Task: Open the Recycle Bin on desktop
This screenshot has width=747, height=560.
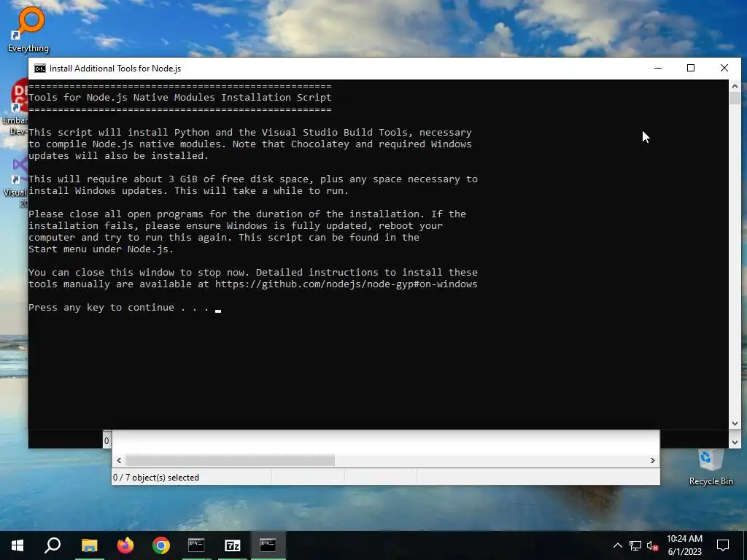Action: (x=711, y=467)
